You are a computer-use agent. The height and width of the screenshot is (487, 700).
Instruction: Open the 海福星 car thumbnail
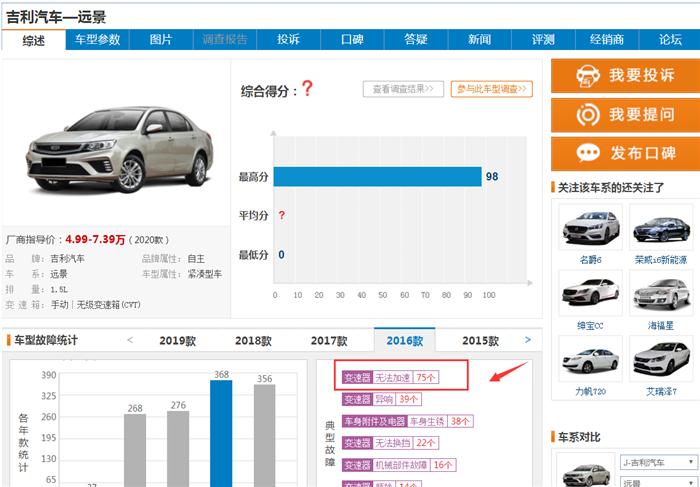pos(661,293)
